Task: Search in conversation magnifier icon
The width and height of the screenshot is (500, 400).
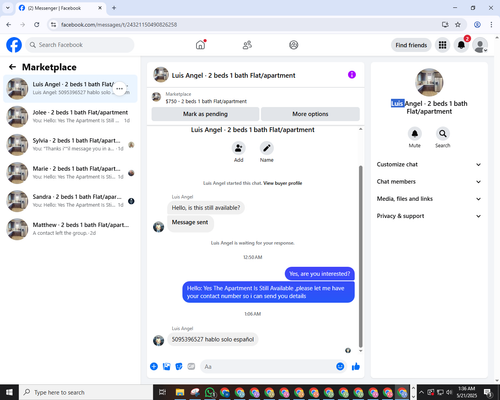Action: click(443, 134)
